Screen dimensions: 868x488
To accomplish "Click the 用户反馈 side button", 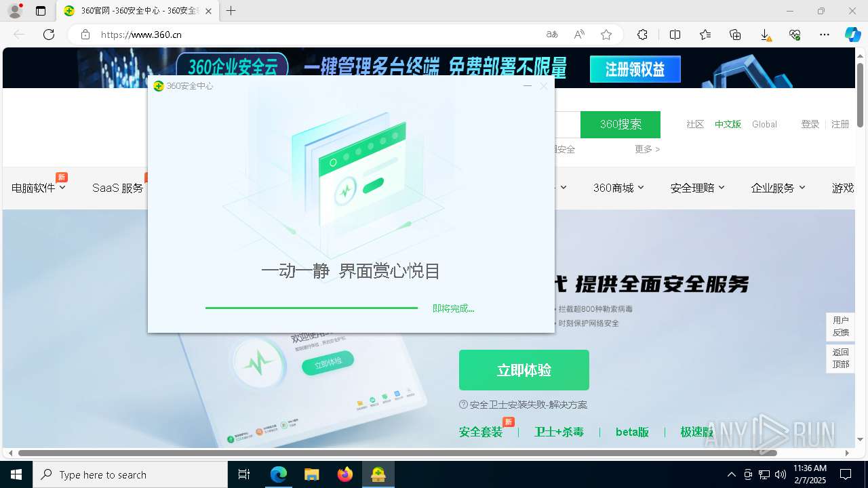I will 840,326.
